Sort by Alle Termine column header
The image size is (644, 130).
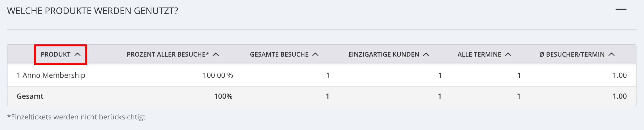(x=479, y=55)
